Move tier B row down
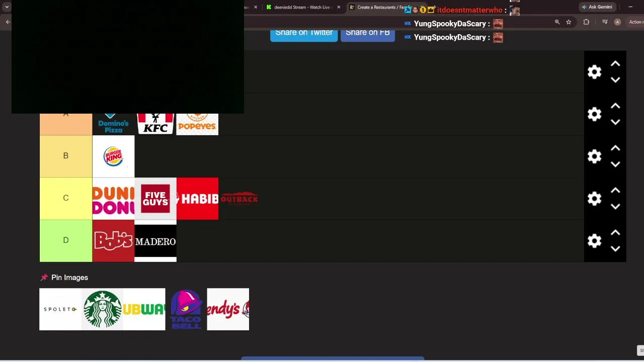This screenshot has height=362, width=644. (615, 164)
